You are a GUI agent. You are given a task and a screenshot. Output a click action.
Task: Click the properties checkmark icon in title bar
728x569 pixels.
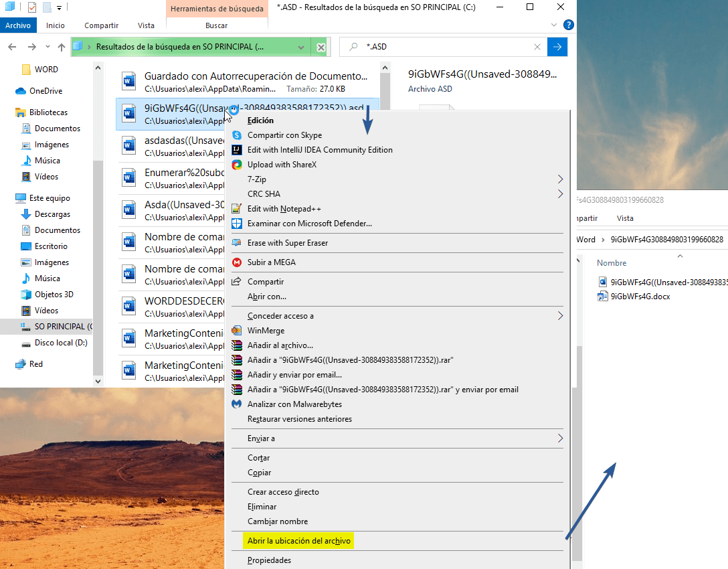pyautogui.click(x=32, y=7)
